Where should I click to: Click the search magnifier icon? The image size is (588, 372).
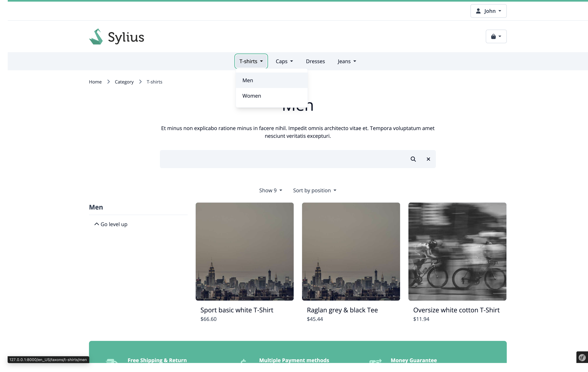pyautogui.click(x=413, y=159)
